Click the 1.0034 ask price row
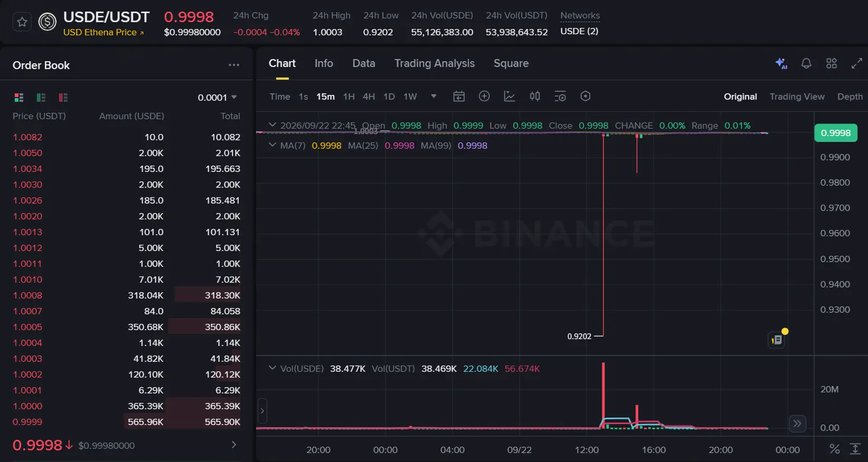Screen dimensions: 868x462 (x=126, y=169)
